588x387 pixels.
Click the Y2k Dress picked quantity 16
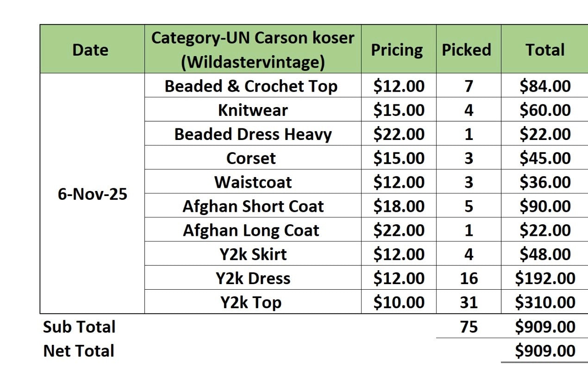[x=468, y=279]
